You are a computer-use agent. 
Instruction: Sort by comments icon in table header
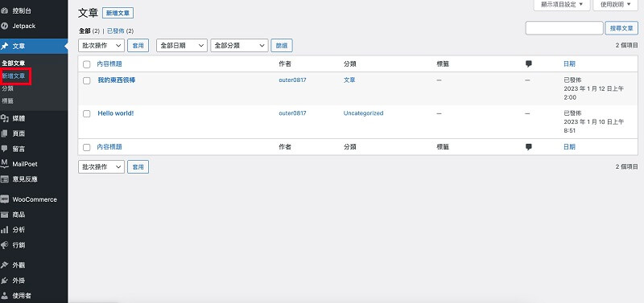coord(529,64)
